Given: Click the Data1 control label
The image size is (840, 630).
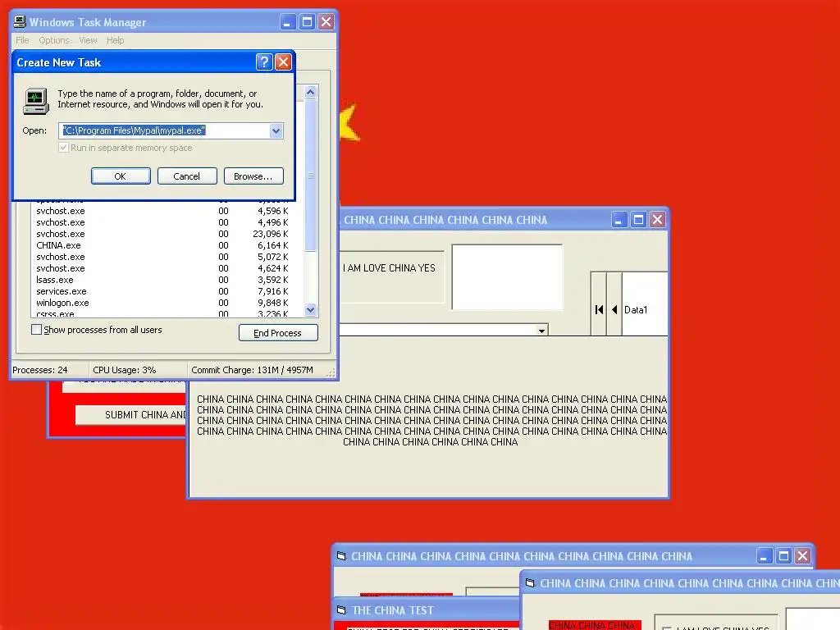Looking at the screenshot, I should coord(636,309).
